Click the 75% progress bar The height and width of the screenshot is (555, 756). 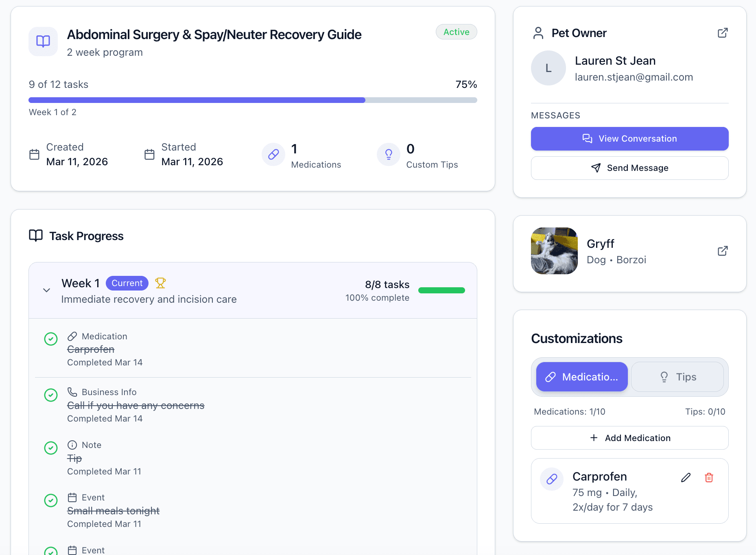tap(252, 100)
